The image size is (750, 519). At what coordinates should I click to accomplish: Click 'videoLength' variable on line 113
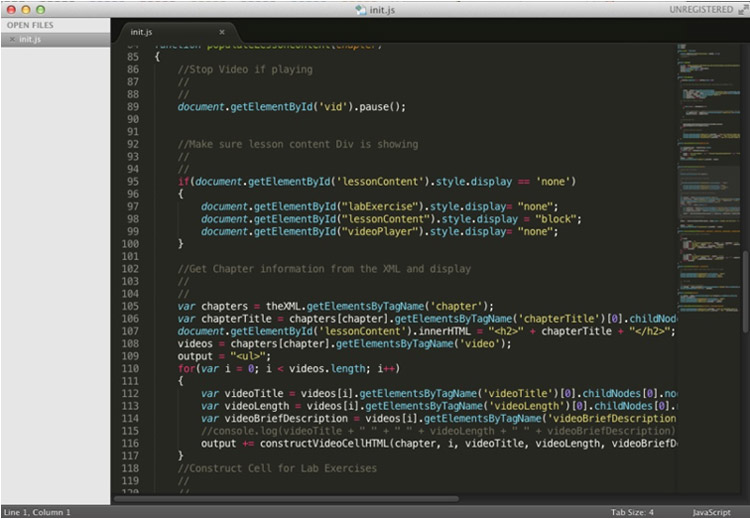[257, 406]
